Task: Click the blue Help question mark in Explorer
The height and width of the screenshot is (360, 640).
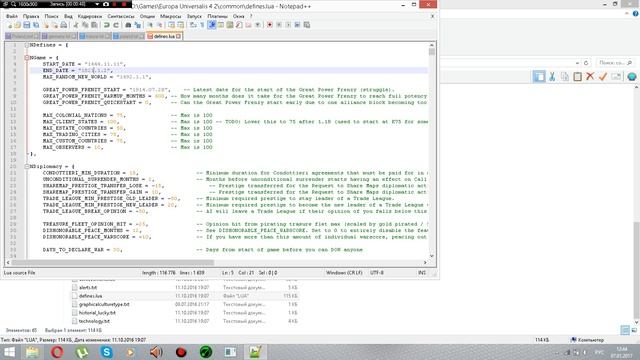Action: [636, 13]
